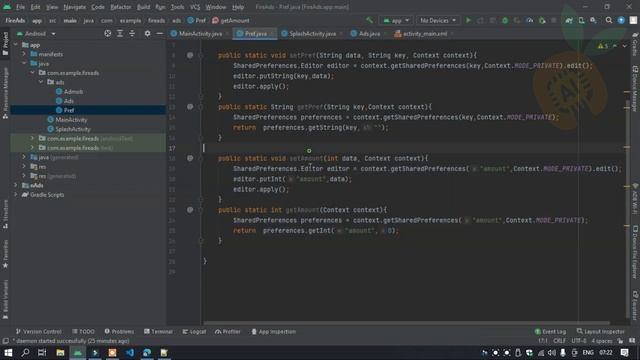Screen dimensions: 640x360
Task: Click the blue update notification icon in the toolbar
Action: click(621, 20)
